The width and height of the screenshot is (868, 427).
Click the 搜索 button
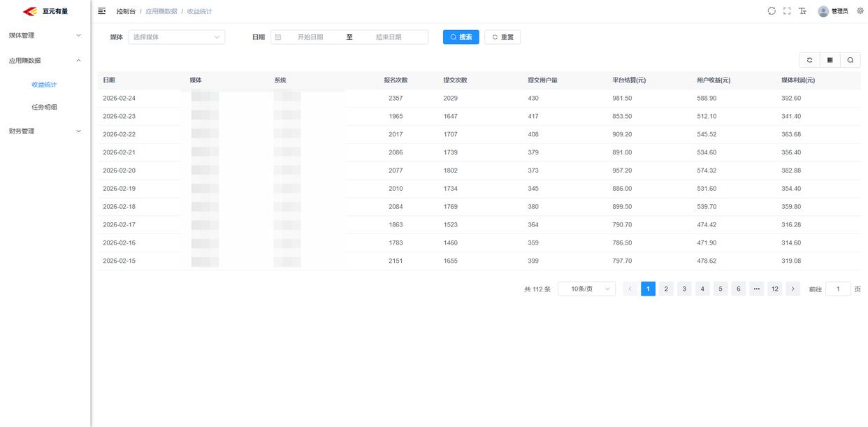tap(461, 37)
